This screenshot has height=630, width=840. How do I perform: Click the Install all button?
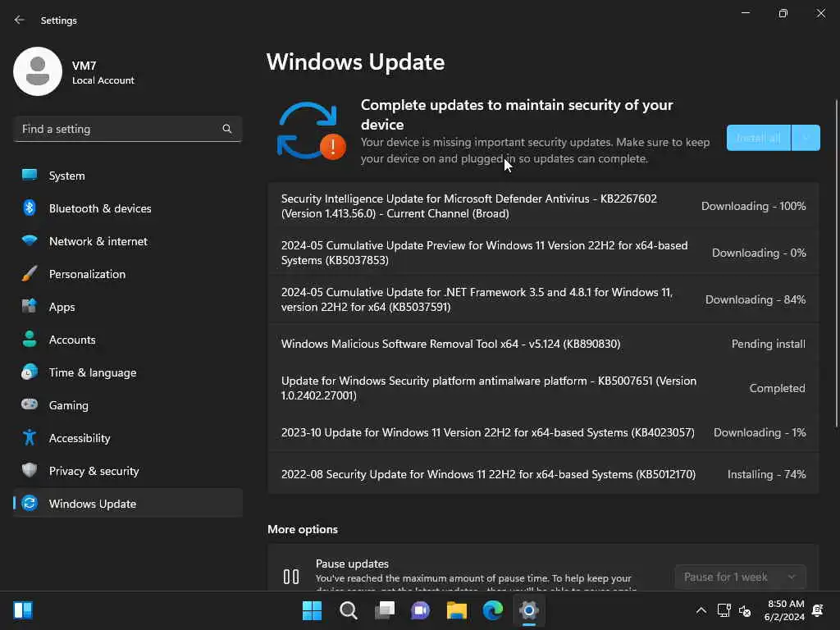click(x=758, y=138)
